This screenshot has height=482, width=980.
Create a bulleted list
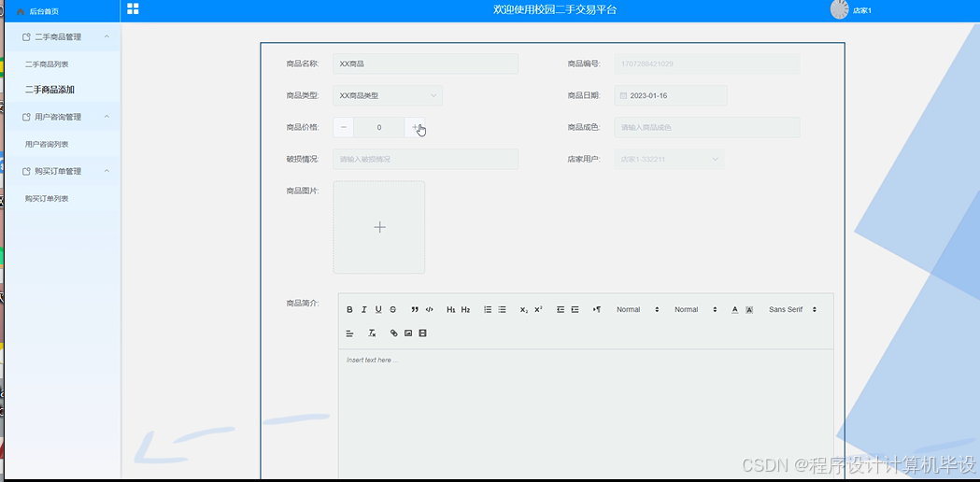coord(502,309)
